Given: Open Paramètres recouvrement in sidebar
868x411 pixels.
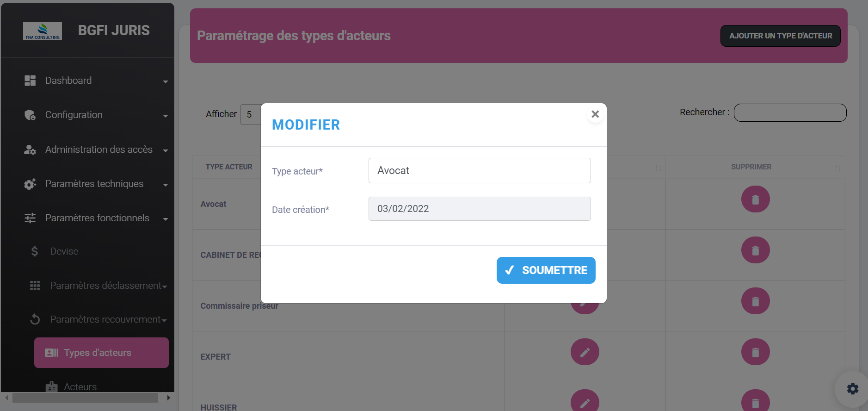Looking at the screenshot, I should (x=105, y=319).
